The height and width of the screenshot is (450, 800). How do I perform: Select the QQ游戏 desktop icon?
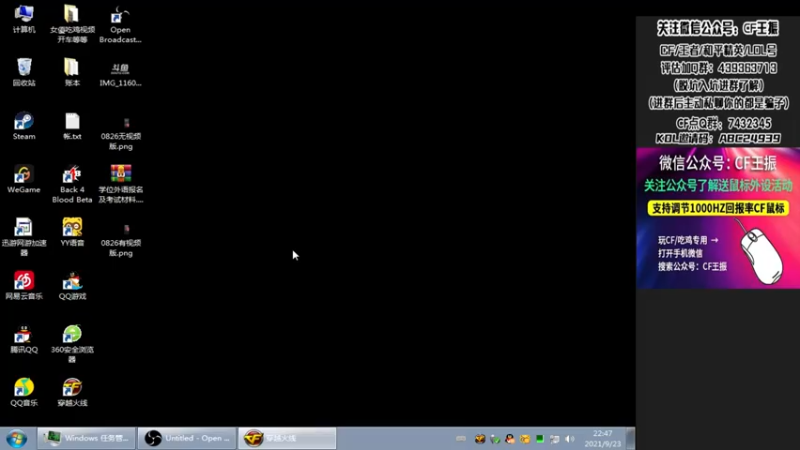coord(72,285)
